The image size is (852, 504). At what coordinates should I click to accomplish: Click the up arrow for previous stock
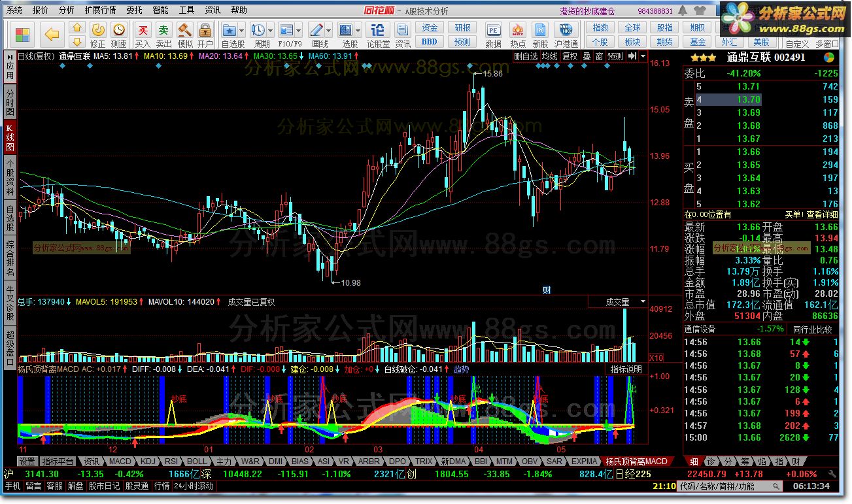pyautogui.click(x=77, y=28)
